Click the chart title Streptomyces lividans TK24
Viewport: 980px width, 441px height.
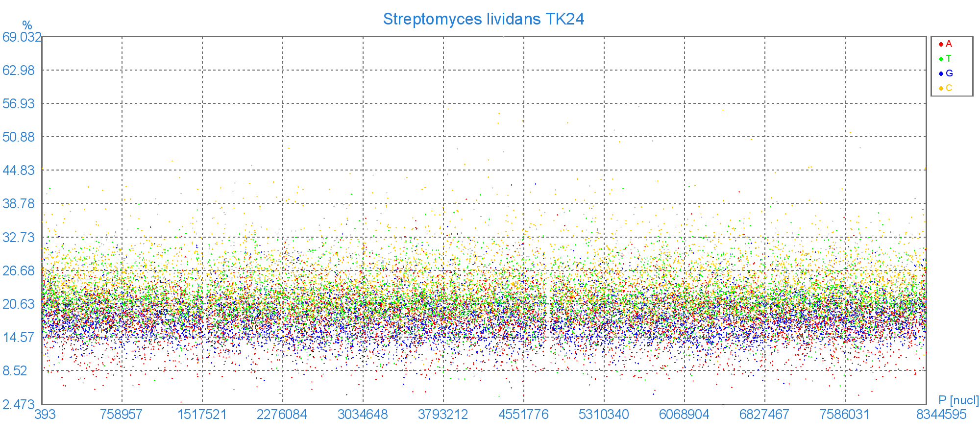coord(483,19)
